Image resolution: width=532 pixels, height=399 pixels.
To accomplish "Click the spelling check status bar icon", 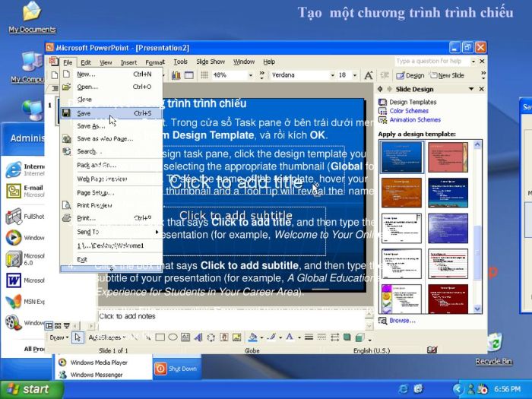I will click(x=432, y=350).
